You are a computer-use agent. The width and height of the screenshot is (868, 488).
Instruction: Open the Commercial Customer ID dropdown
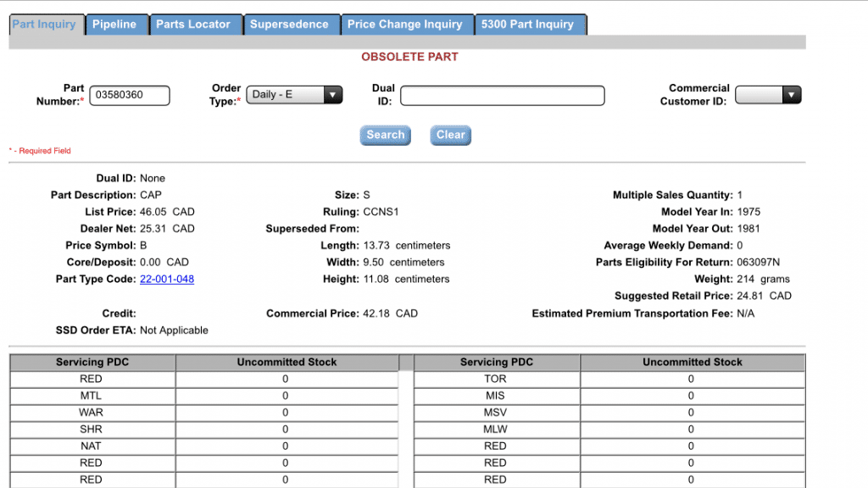[x=767, y=95]
